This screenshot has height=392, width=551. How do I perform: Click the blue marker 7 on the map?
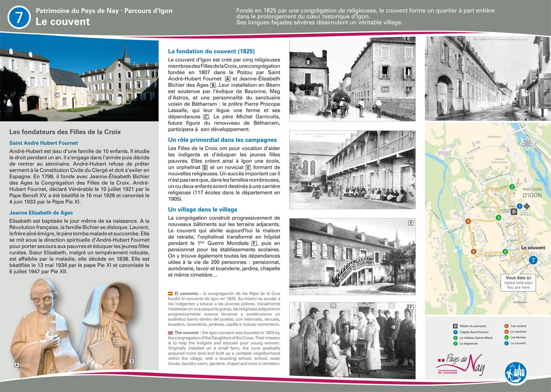tap(533, 260)
